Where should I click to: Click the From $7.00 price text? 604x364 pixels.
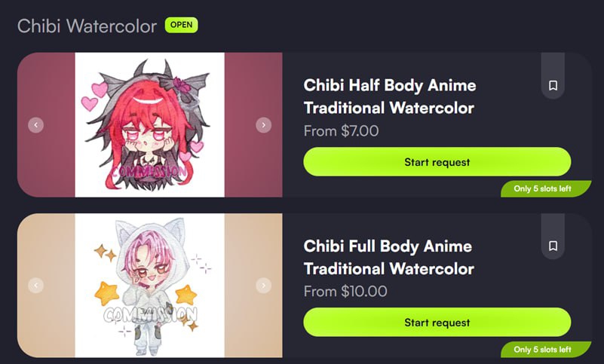coord(341,131)
